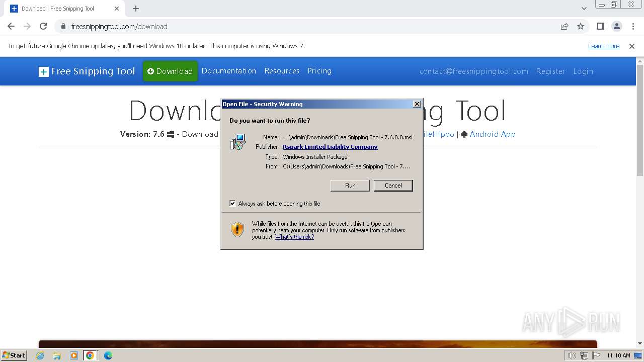The image size is (644, 362).
Task: Open the tab search chevron
Action: 584,9
